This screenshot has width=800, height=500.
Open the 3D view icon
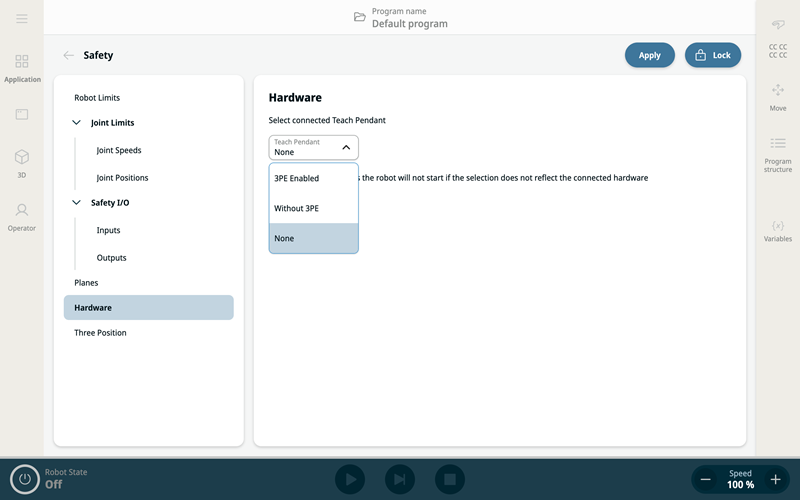[22, 162]
